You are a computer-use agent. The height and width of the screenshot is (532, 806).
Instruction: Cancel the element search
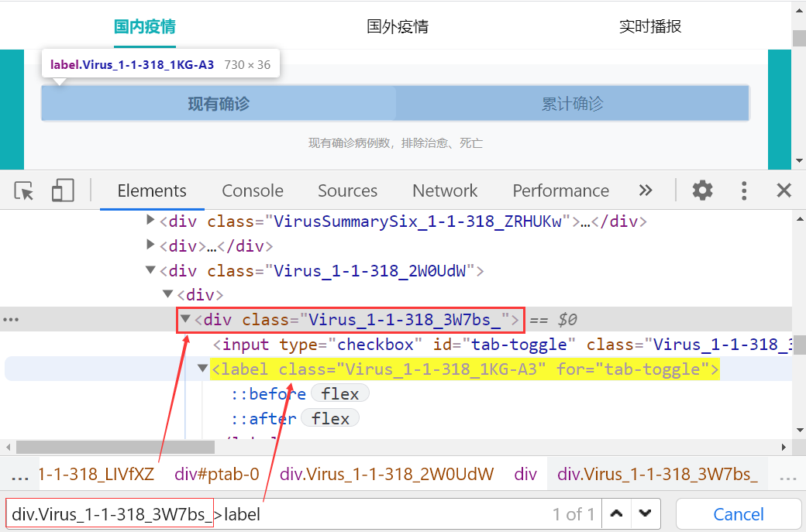pos(738,514)
